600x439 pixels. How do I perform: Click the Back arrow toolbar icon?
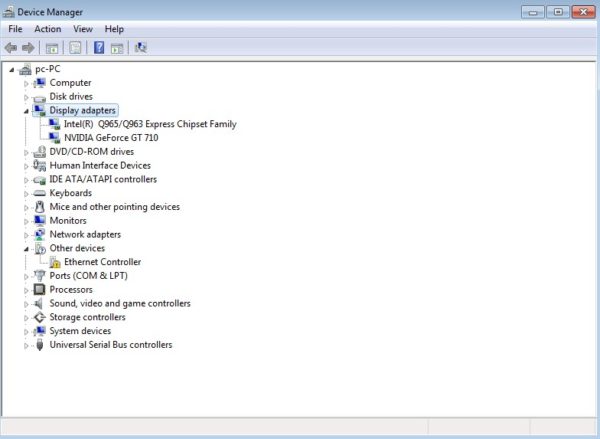coord(11,47)
